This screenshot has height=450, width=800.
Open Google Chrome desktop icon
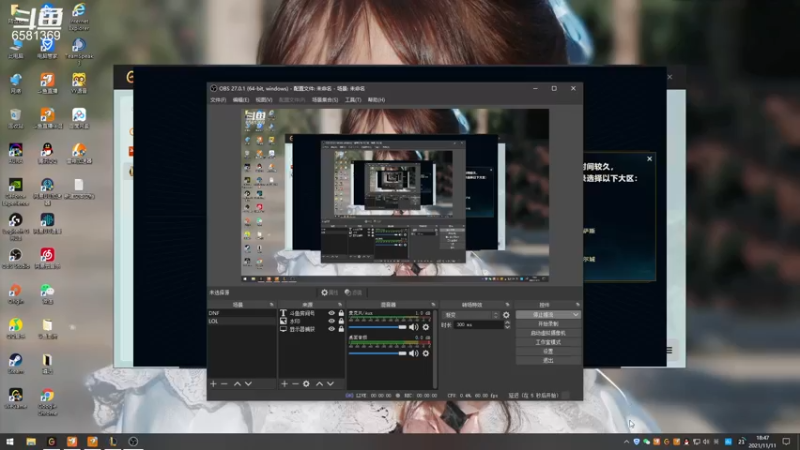click(x=47, y=402)
